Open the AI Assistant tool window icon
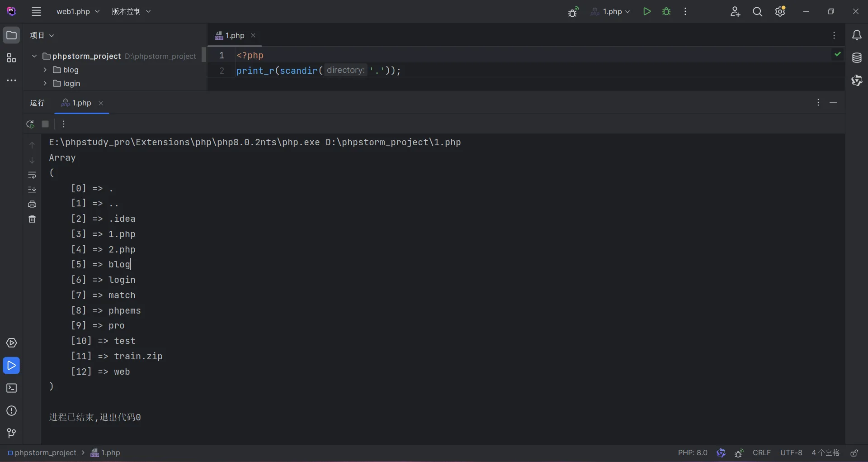The height and width of the screenshot is (462, 868). click(x=857, y=81)
